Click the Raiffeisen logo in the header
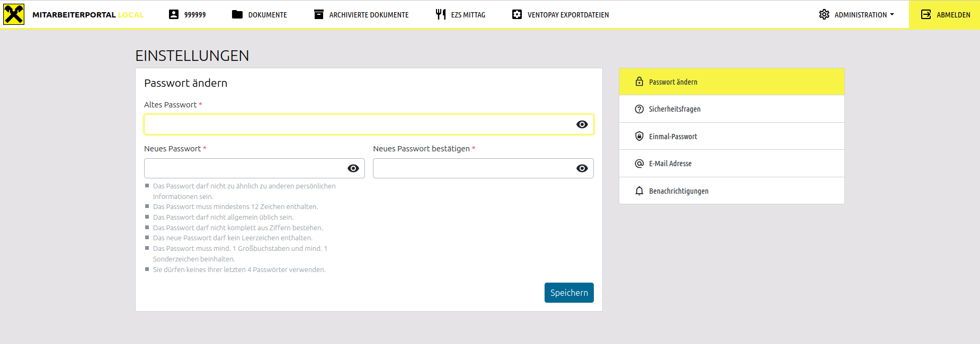The height and width of the screenshot is (344, 980). pyautogui.click(x=14, y=14)
